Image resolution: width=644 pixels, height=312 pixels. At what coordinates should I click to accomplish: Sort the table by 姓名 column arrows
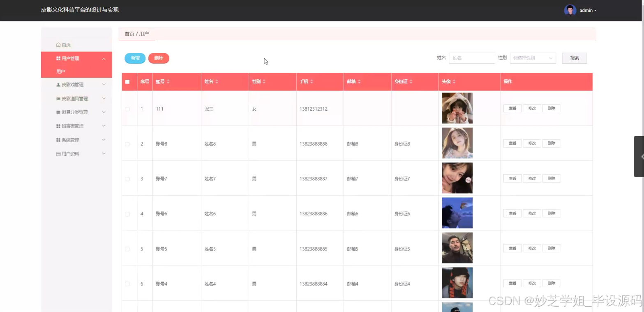tap(217, 82)
